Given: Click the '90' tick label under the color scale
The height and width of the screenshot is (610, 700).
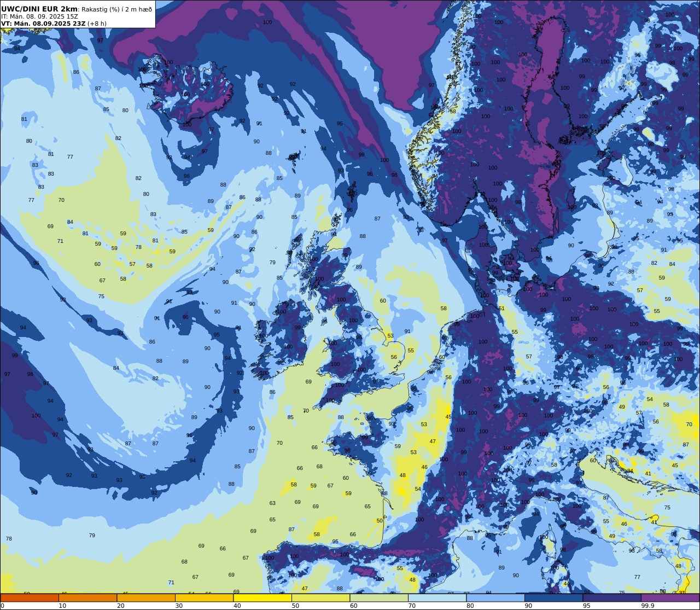Looking at the screenshot, I should coord(528,606).
